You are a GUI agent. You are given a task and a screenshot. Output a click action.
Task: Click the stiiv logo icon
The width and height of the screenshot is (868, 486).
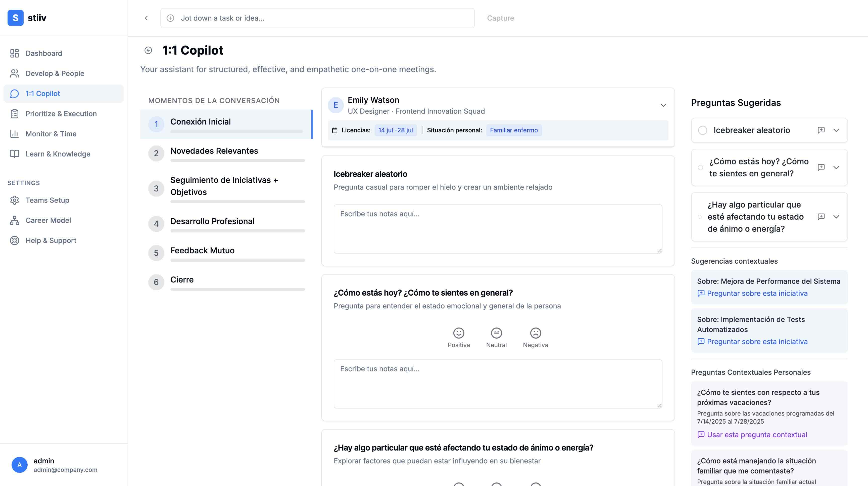[16, 18]
